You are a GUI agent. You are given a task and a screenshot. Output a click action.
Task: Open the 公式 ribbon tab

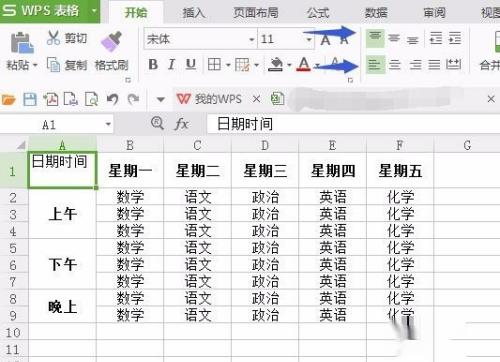(x=318, y=13)
